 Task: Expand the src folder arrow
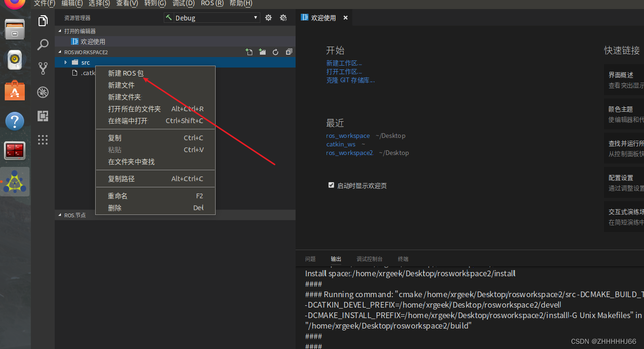pos(66,62)
